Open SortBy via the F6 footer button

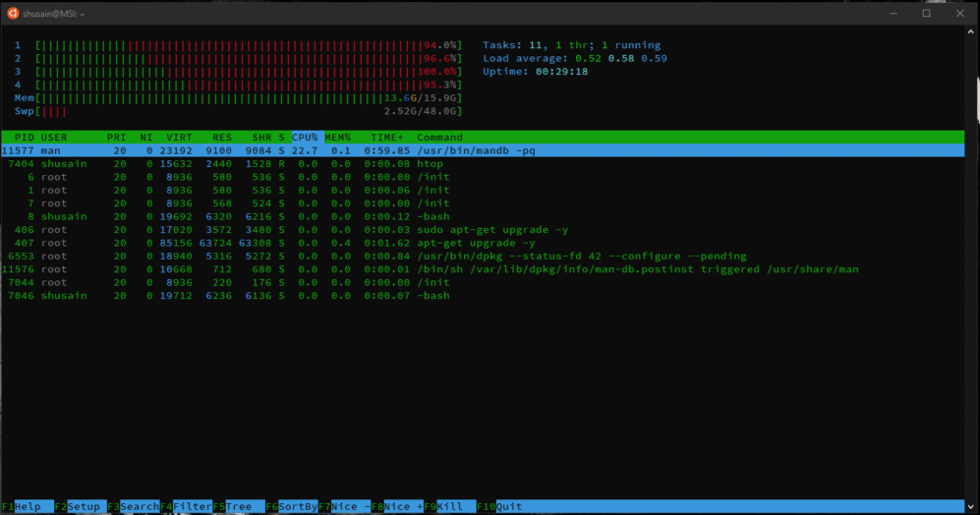pos(292,506)
